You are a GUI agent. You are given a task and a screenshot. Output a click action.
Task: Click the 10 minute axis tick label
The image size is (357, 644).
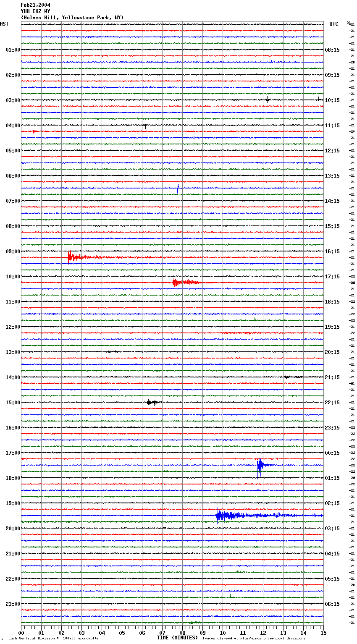tap(223, 633)
